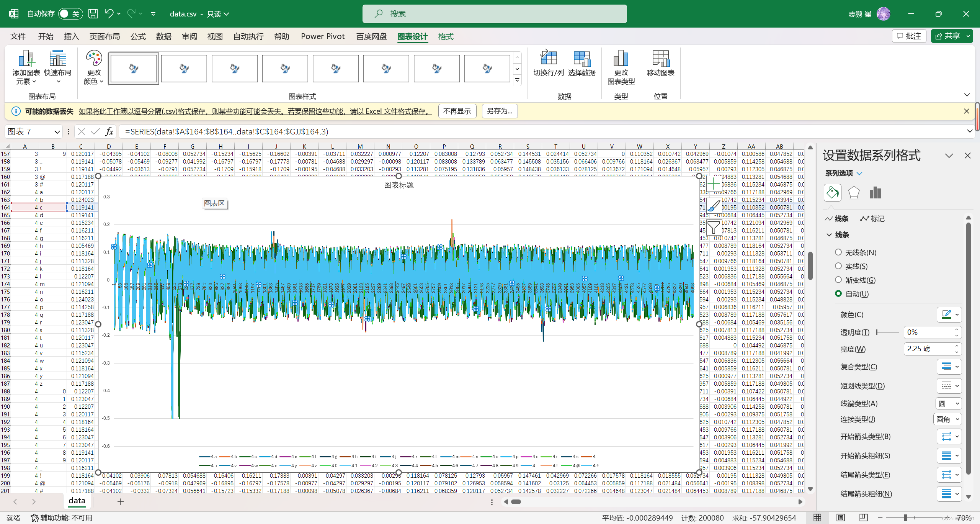This screenshot has height=524, width=980.
Task: Open the File menu tab
Action: point(18,36)
